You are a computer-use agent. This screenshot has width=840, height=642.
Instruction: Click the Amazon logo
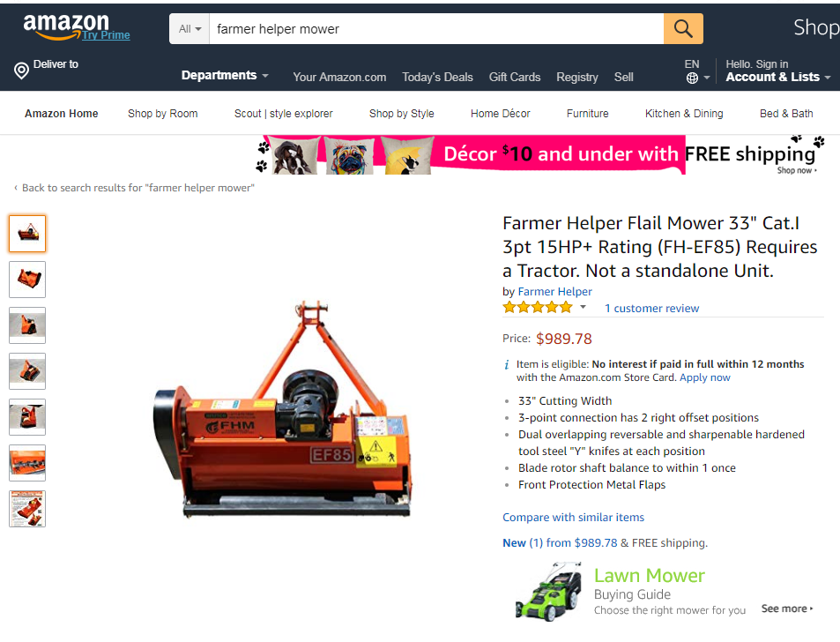[x=66, y=26]
